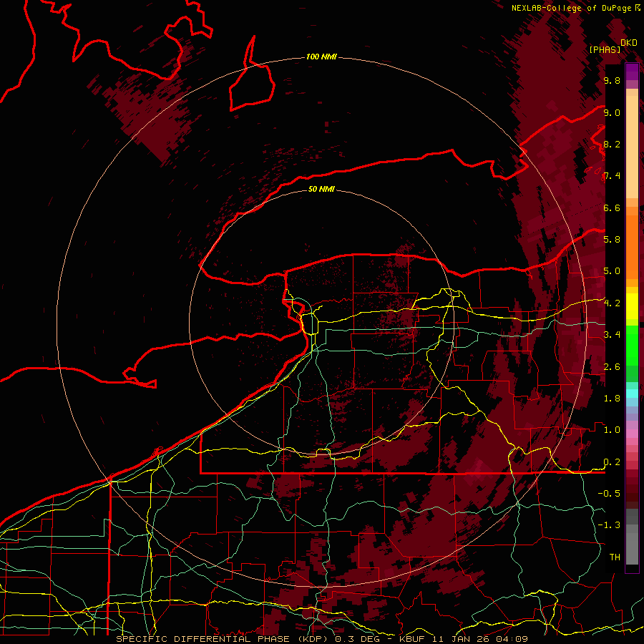Image resolution: width=644 pixels, height=644 pixels.
Task: Click the Specific Differential Phase KBUF caption
Action: click(322, 639)
